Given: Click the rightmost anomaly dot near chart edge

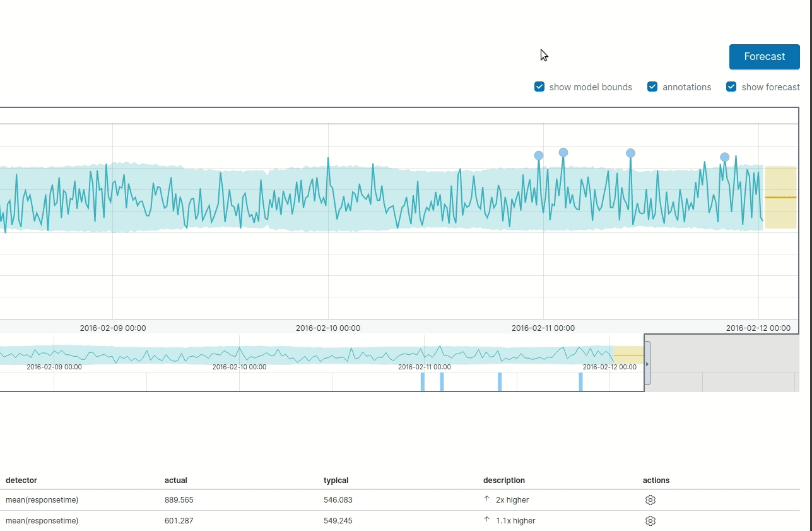Looking at the screenshot, I should [724, 157].
